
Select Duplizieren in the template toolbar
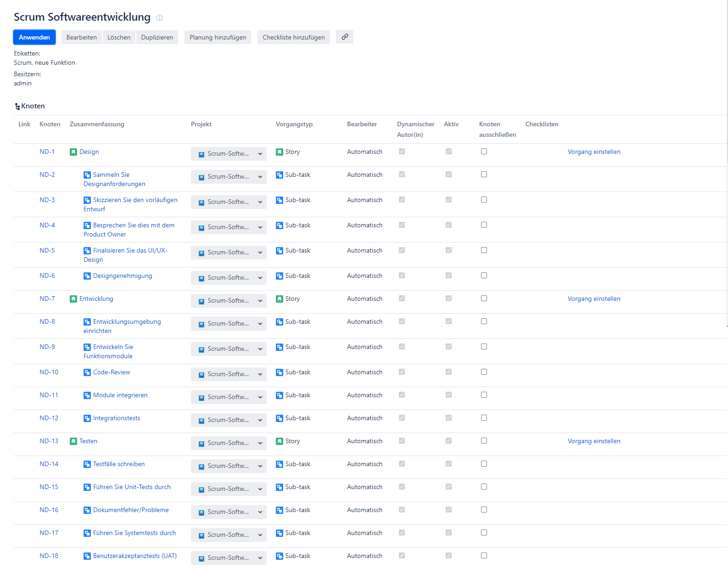[157, 38]
